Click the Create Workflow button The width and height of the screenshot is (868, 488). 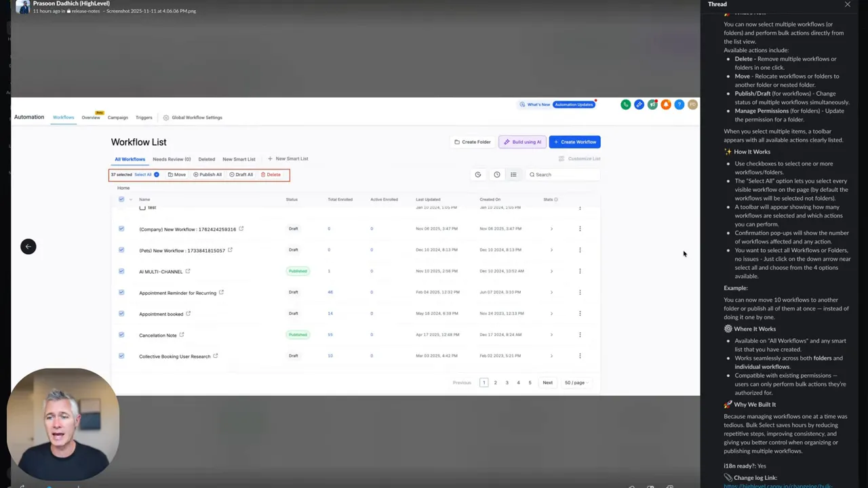575,142
